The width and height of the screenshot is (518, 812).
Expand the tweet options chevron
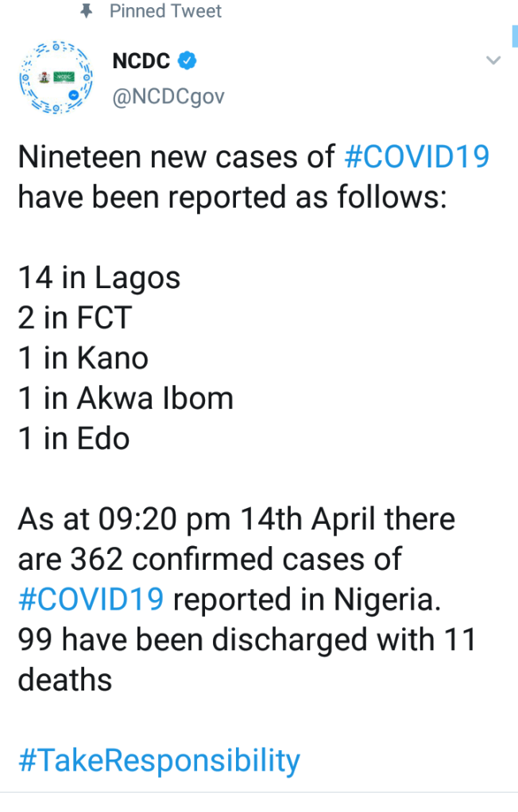(x=493, y=60)
